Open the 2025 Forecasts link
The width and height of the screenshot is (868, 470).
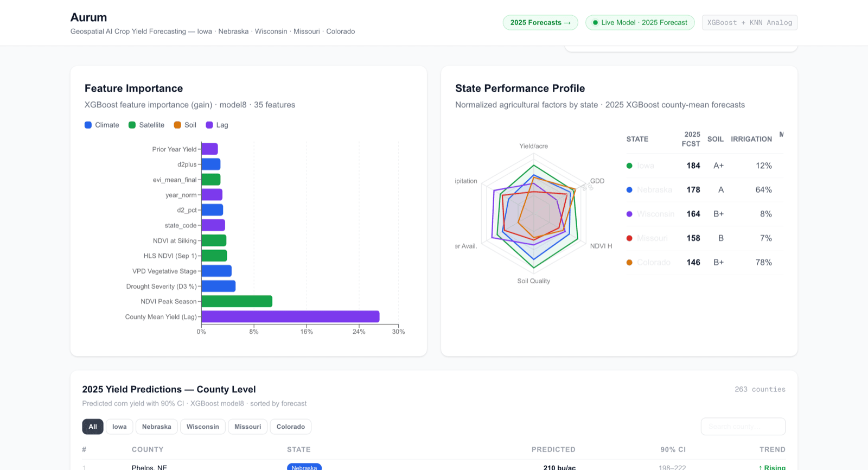(540, 22)
